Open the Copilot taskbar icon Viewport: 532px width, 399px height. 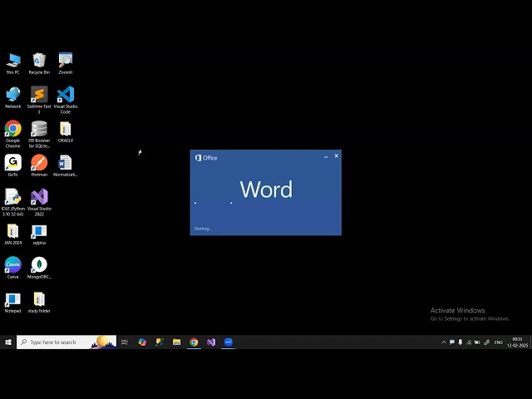(142, 342)
